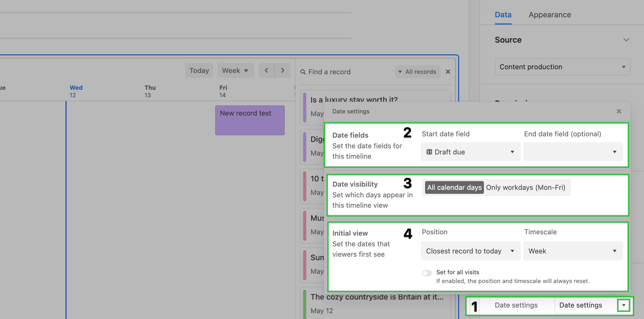Go to the previous week
The image size is (644, 319).
[266, 70]
